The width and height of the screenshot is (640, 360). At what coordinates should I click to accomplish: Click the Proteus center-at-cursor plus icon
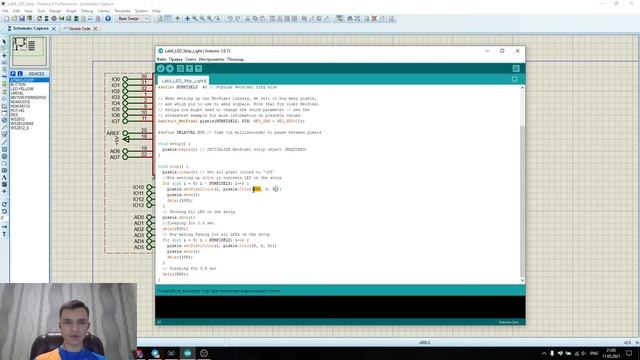tap(187, 19)
